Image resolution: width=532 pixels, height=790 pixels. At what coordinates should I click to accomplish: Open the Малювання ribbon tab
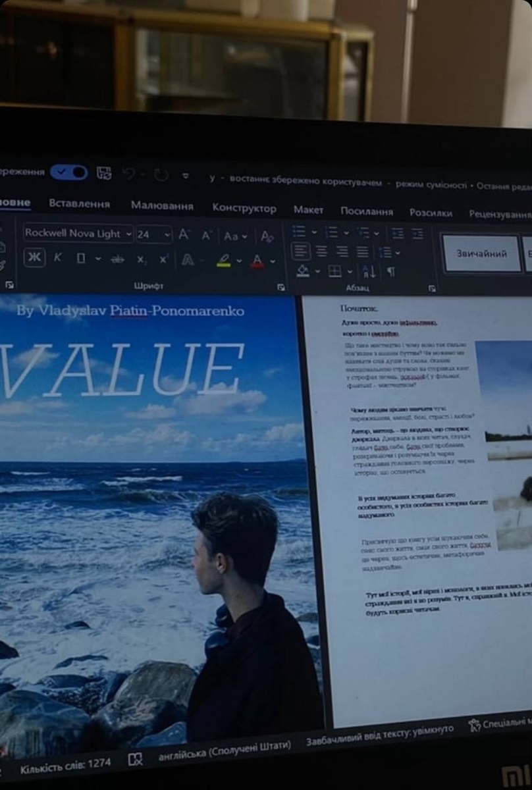(x=161, y=205)
